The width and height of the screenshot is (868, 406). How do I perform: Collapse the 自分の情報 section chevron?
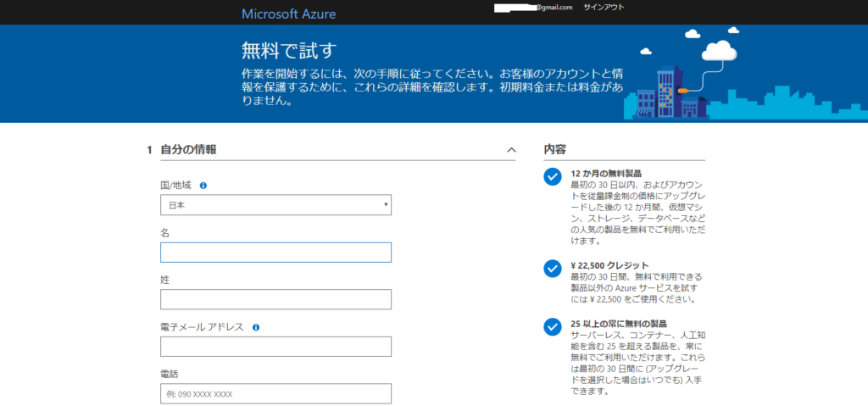(511, 149)
